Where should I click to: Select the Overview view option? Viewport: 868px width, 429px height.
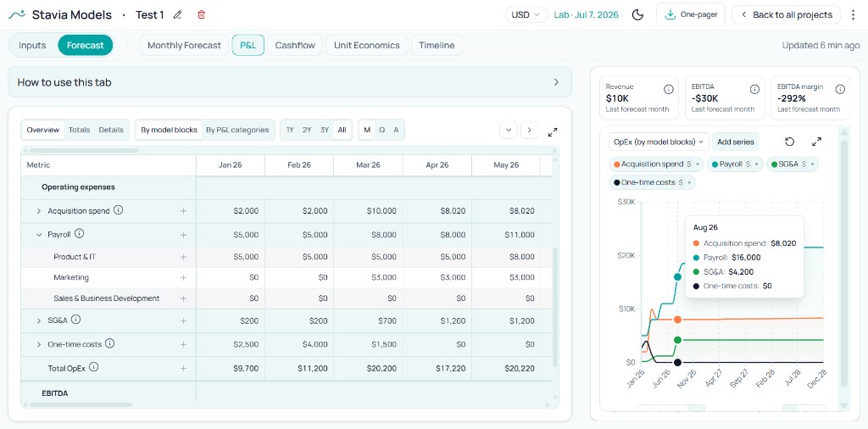click(x=42, y=130)
